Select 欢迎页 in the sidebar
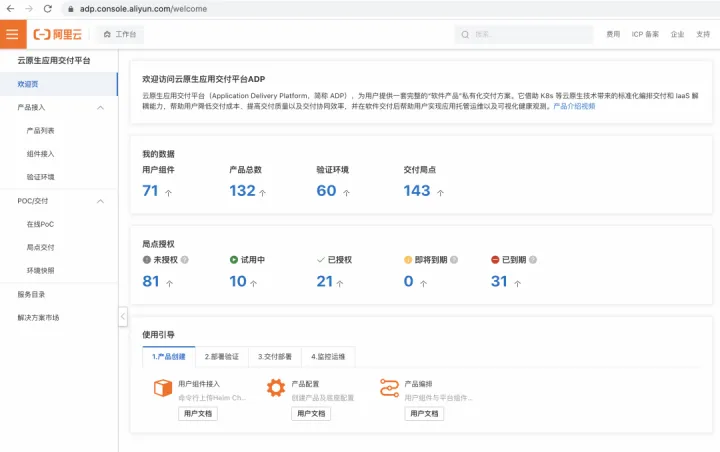Image resolution: width=720 pixels, height=452 pixels. [59, 84]
